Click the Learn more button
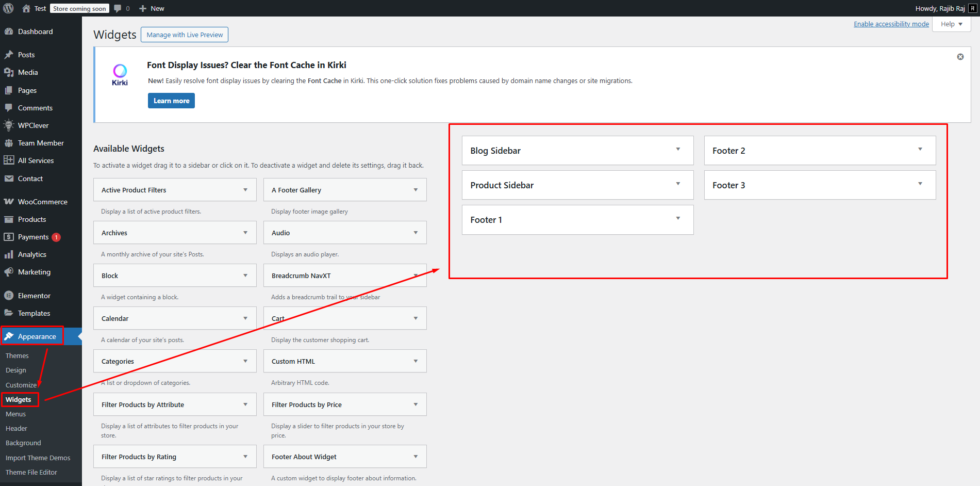Screen dimensions: 980x486 [171, 101]
